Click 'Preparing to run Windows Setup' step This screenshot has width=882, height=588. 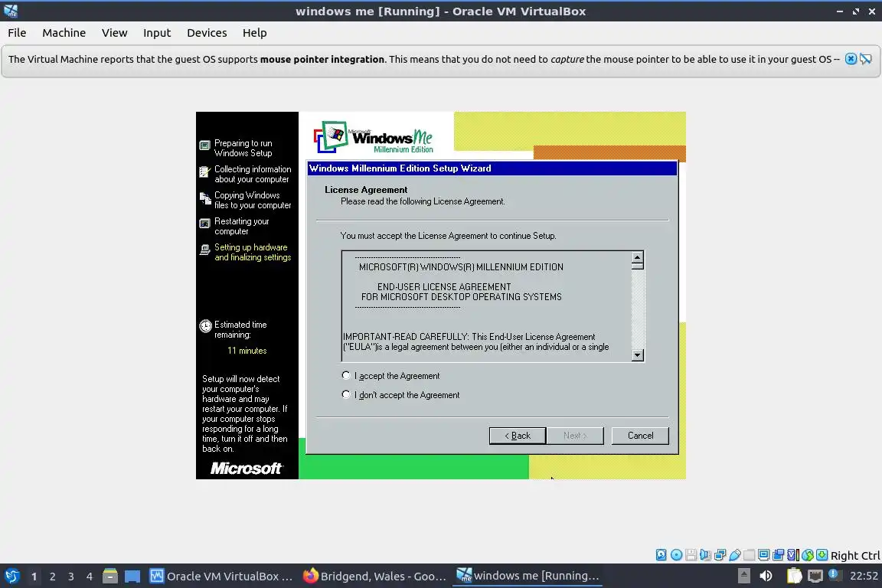tap(243, 148)
